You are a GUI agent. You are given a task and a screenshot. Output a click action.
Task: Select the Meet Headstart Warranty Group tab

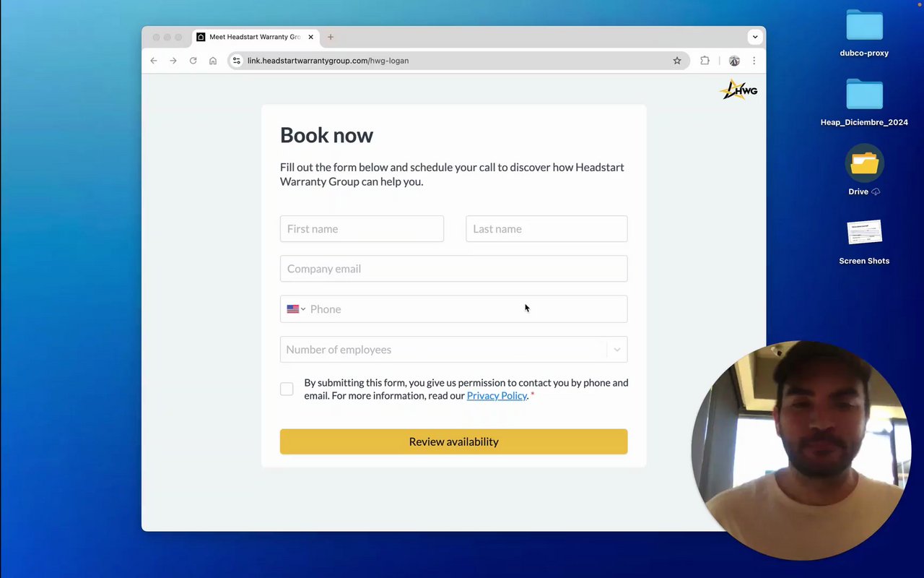coord(256,37)
